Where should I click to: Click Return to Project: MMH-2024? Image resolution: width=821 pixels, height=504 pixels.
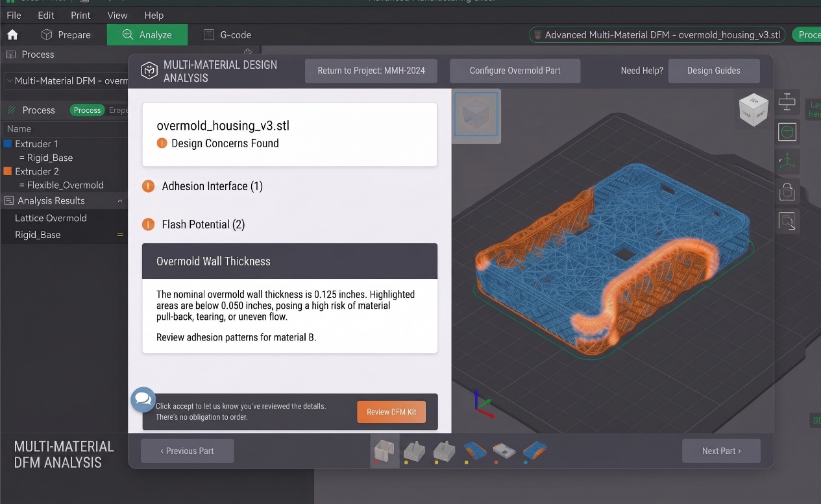[x=371, y=71]
